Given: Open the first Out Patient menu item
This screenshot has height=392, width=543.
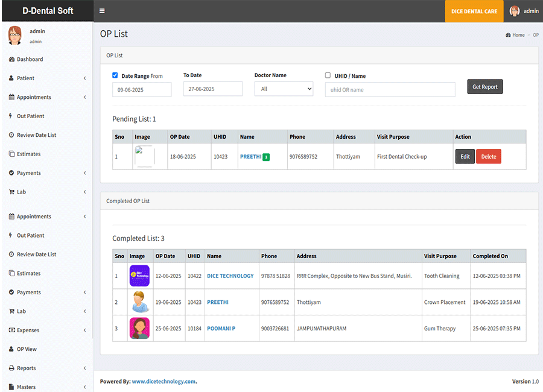Looking at the screenshot, I should coord(30,116).
